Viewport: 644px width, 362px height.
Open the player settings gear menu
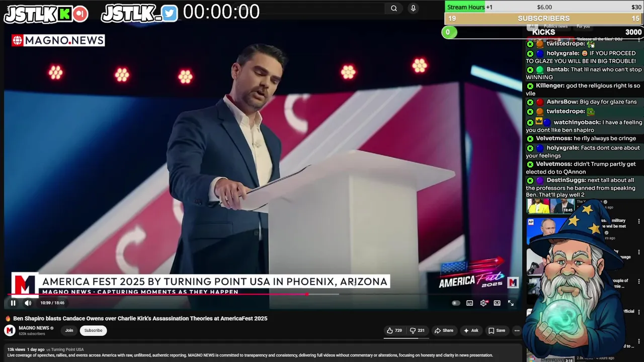pos(484,303)
